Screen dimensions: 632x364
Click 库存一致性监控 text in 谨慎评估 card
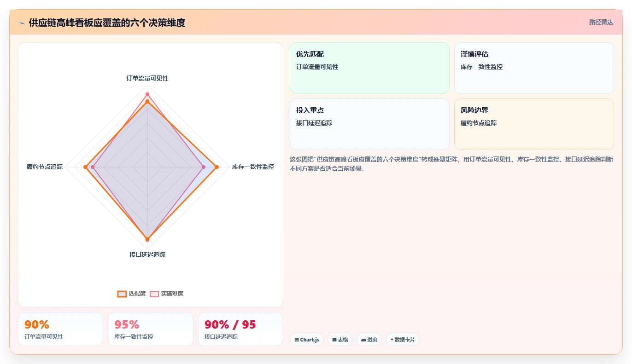(481, 67)
